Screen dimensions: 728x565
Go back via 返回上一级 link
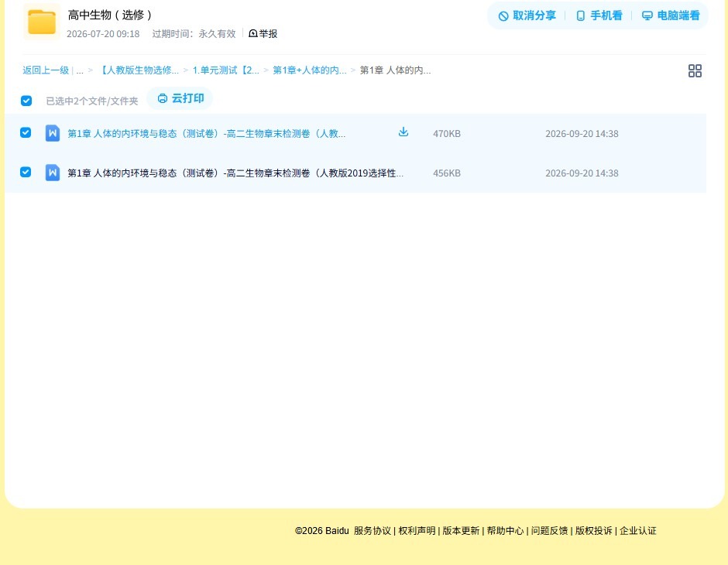[46, 70]
